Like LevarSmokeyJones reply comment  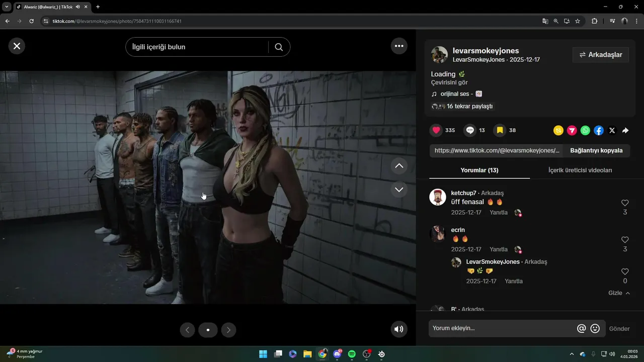pyautogui.click(x=625, y=271)
